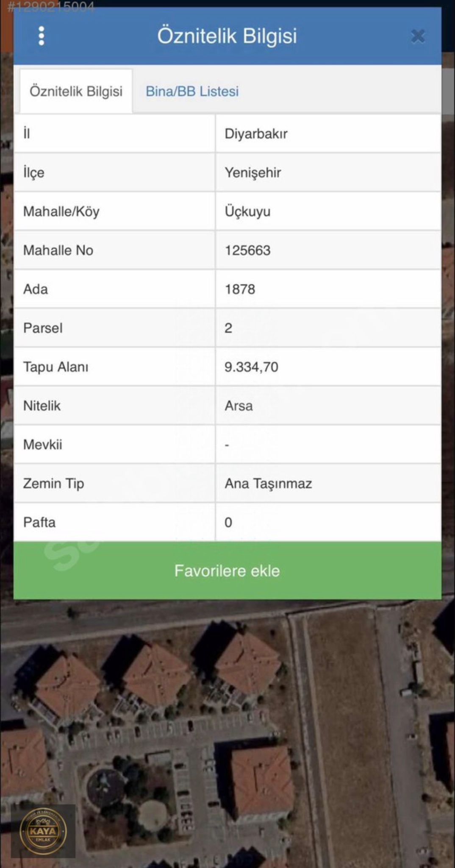Image resolution: width=455 pixels, height=868 pixels.
Task: Switch to the Bina/BB Listesi tab
Action: (x=192, y=91)
